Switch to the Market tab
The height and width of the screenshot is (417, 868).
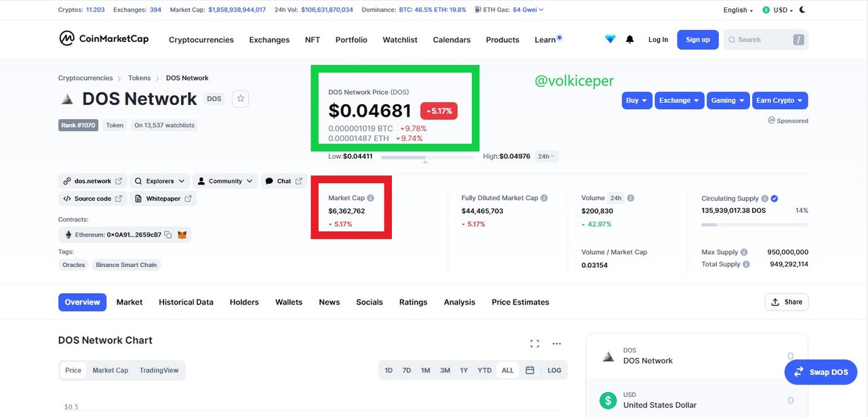coord(130,302)
